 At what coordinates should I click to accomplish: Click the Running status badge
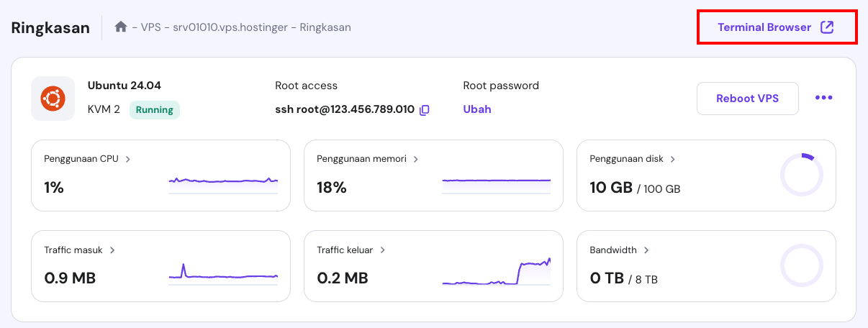pyautogui.click(x=155, y=110)
